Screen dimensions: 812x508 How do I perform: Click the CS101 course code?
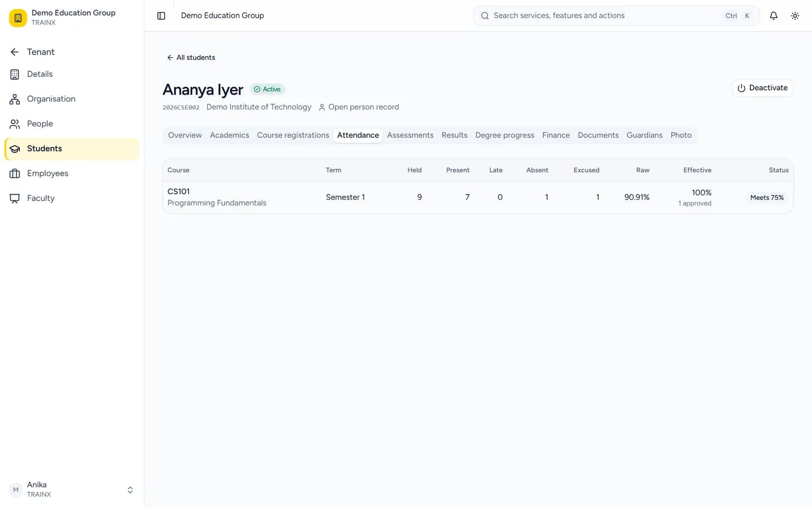(179, 192)
